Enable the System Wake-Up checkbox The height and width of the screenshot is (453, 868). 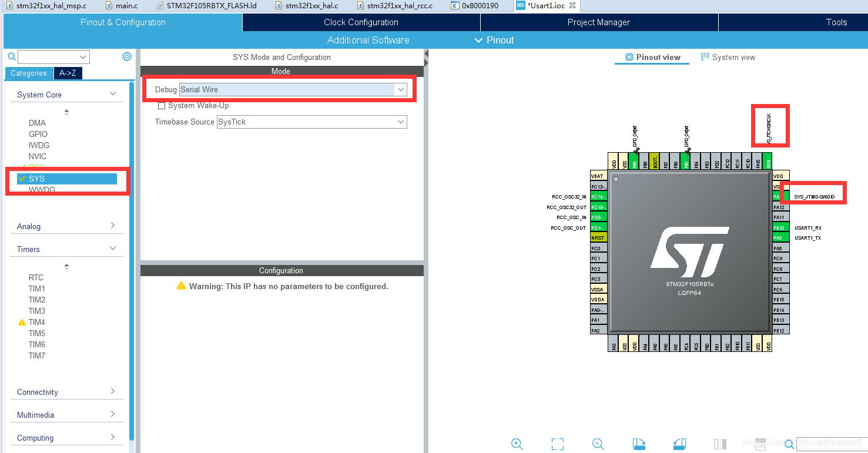[x=162, y=106]
